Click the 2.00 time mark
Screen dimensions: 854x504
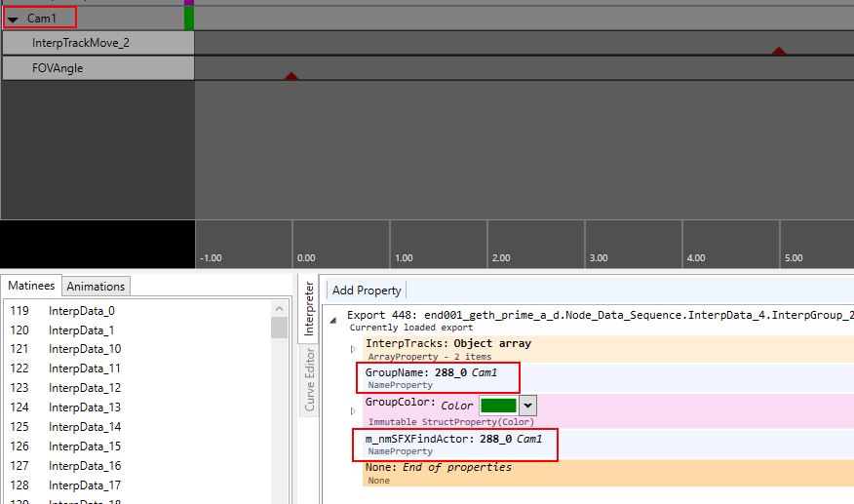pyautogui.click(x=501, y=257)
